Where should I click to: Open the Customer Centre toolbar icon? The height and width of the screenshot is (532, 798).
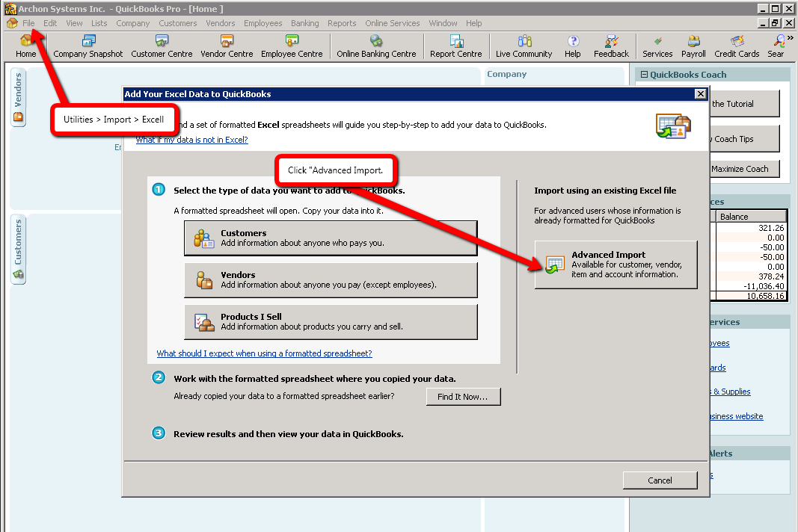coord(162,46)
